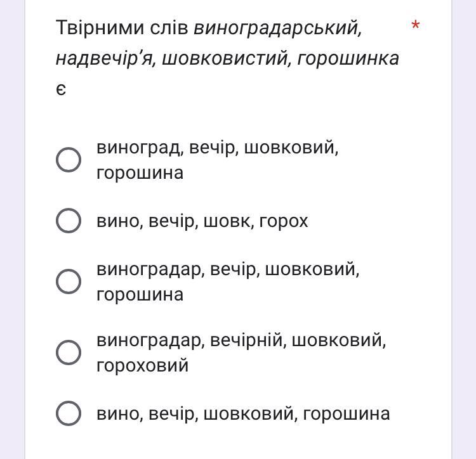Screen dimensions: 476x459
Task: Click the word 'є' ending the question
Action: [61, 89]
